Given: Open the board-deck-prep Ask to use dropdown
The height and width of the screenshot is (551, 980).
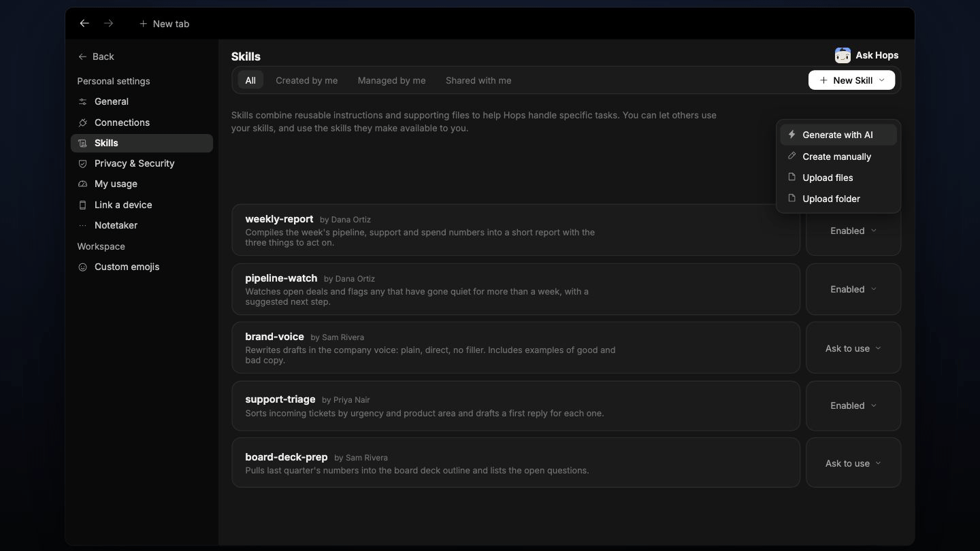Looking at the screenshot, I should click(853, 463).
